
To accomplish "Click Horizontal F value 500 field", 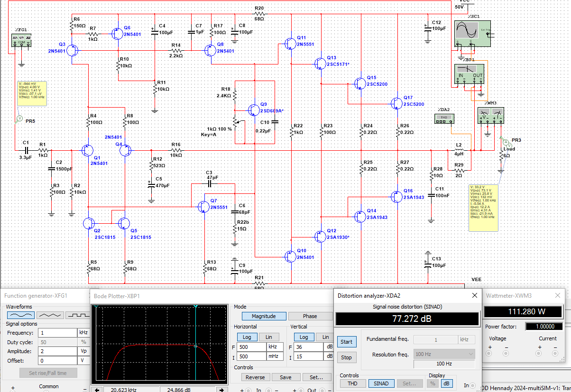I will [252, 346].
